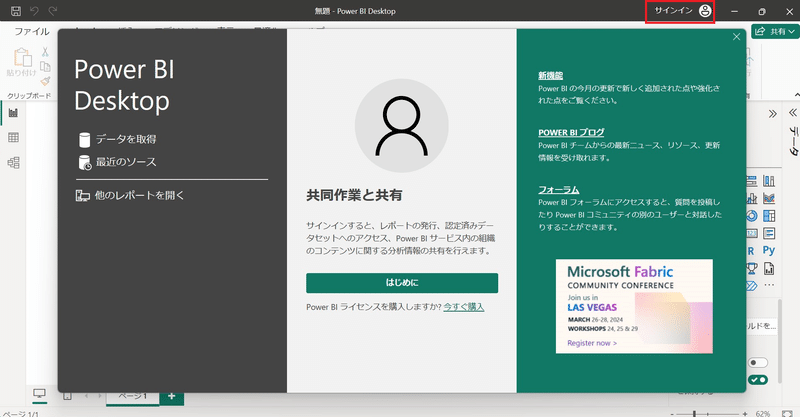Select the donut chart visual icon
The height and width of the screenshot is (417, 800).
pos(752,216)
